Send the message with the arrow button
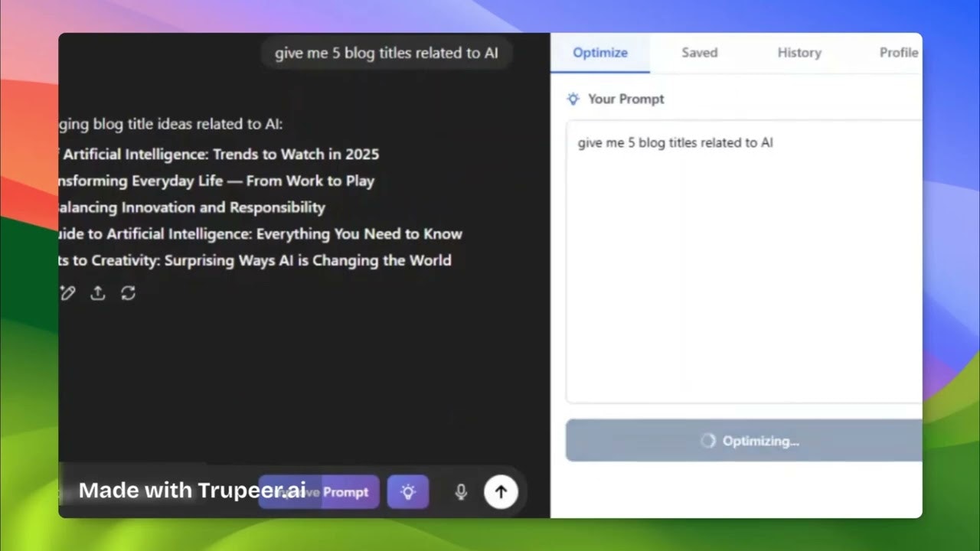This screenshot has width=980, height=551. click(501, 491)
